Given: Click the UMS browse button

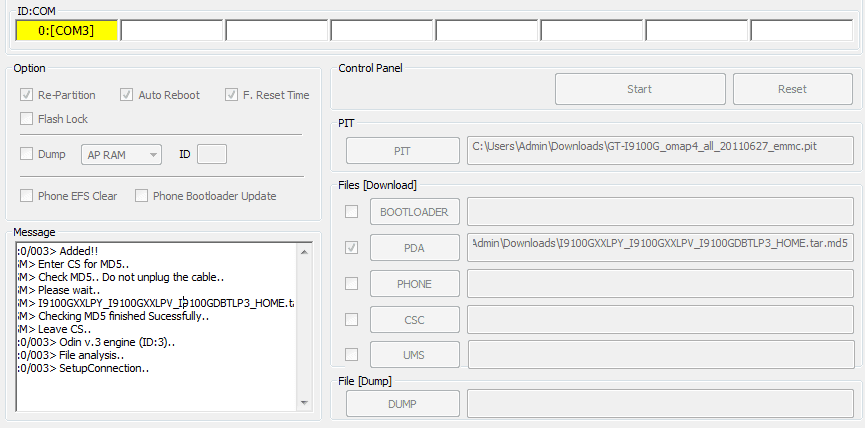Looking at the screenshot, I should (x=414, y=355).
